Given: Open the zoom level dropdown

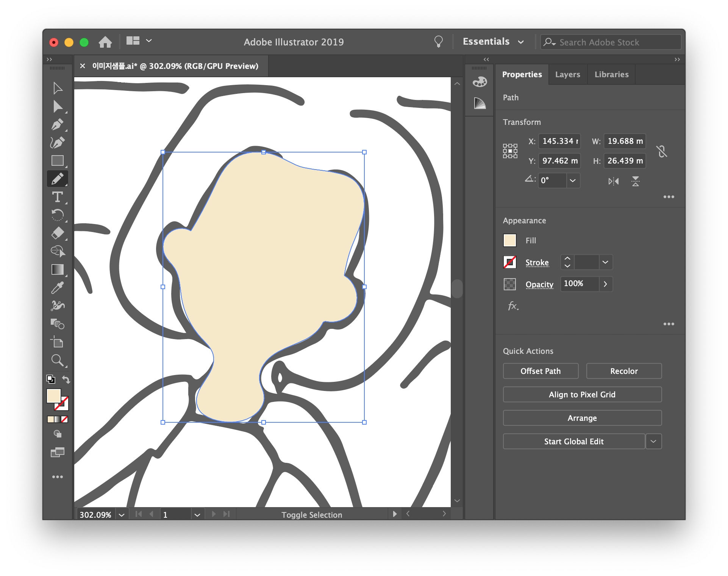Looking at the screenshot, I should click(x=122, y=515).
